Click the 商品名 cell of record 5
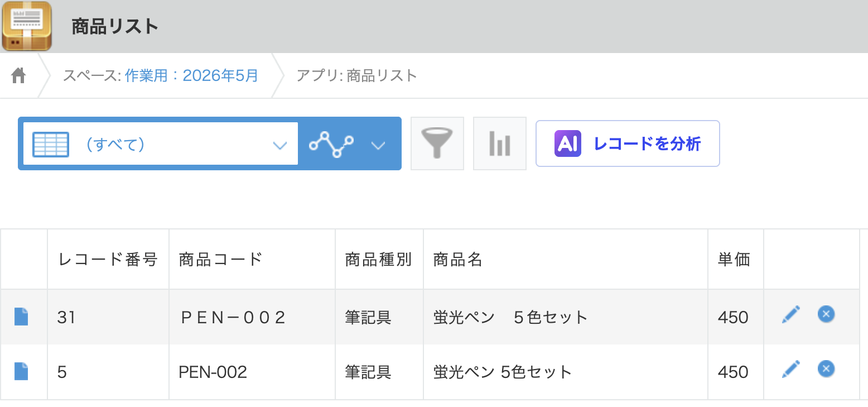868x407 pixels. (566, 372)
